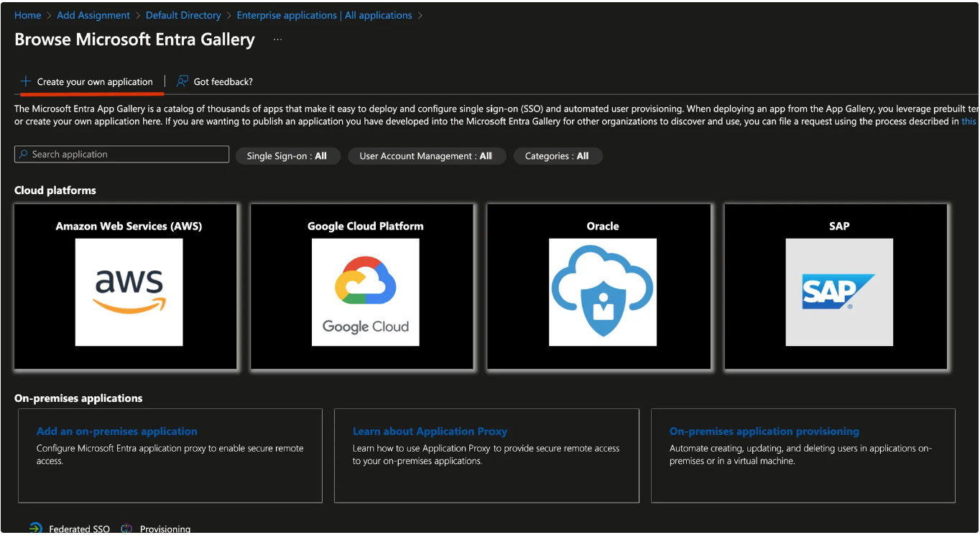Viewport: 980px width, 535px height.
Task: Click breadcrumb chevron after Home
Action: pos(50,15)
